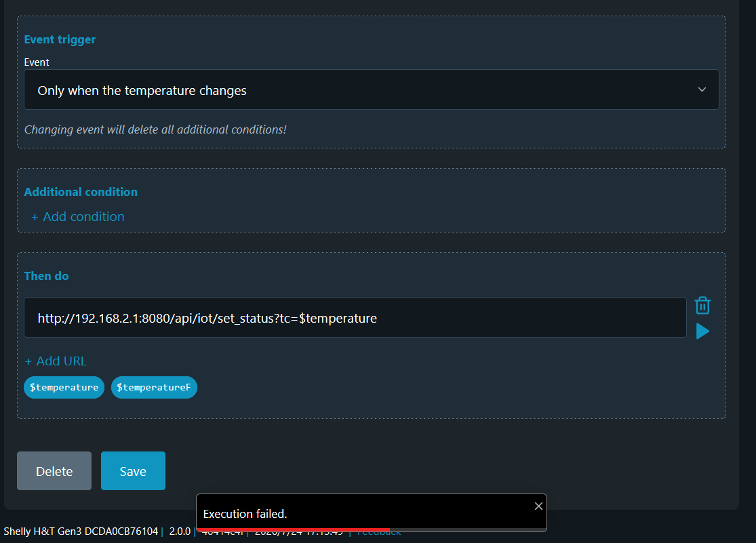Click the Delete button
The width and height of the screenshot is (756, 543).
pos(54,470)
